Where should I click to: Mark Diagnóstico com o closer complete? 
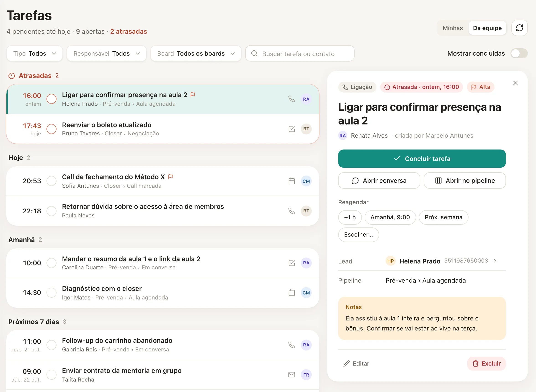(x=52, y=293)
